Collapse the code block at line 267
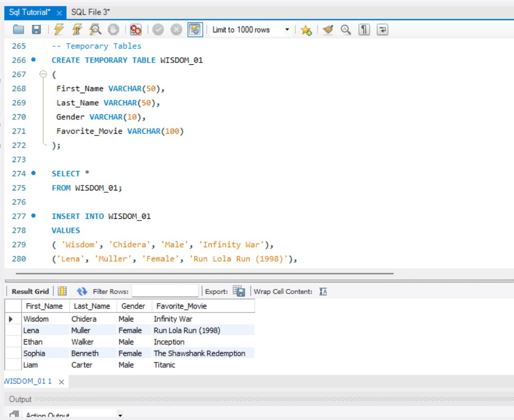The height and width of the screenshot is (420, 514). (x=43, y=74)
